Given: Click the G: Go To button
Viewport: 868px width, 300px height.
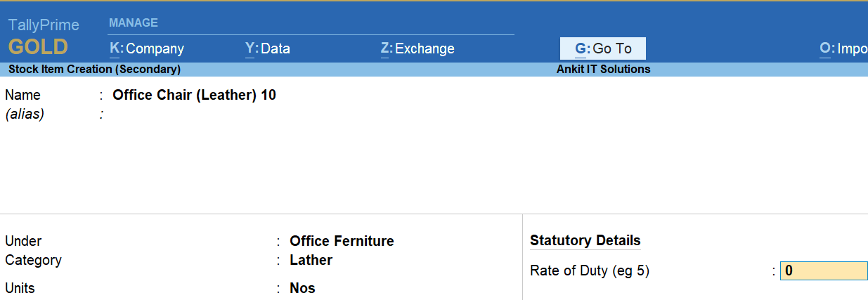Looking at the screenshot, I should [603, 48].
